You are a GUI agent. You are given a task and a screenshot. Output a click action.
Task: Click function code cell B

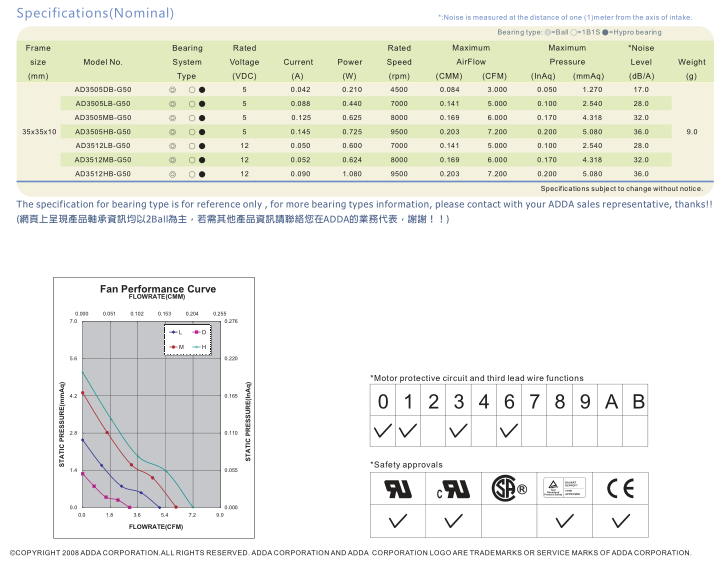pyautogui.click(x=636, y=401)
